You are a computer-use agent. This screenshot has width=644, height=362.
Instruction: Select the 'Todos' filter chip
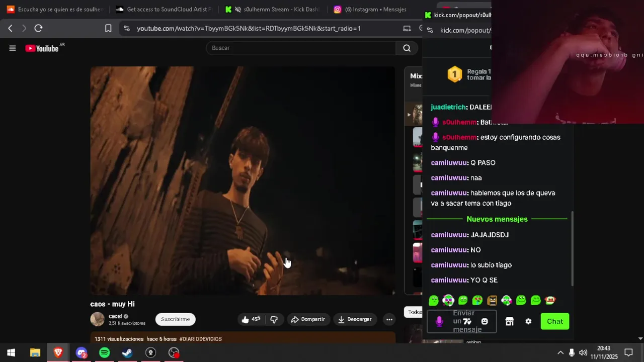point(414,312)
